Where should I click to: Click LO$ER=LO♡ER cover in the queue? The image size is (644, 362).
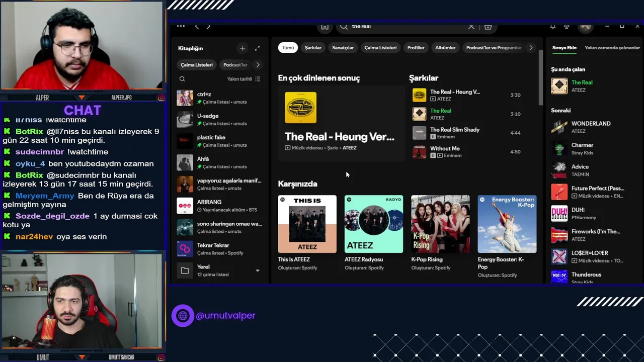[x=559, y=257]
